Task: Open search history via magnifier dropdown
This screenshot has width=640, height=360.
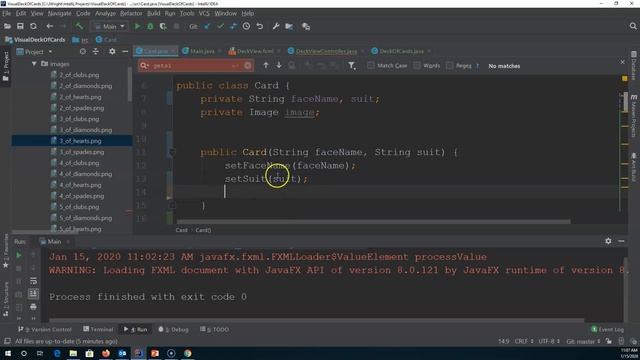Action: click(x=144, y=65)
